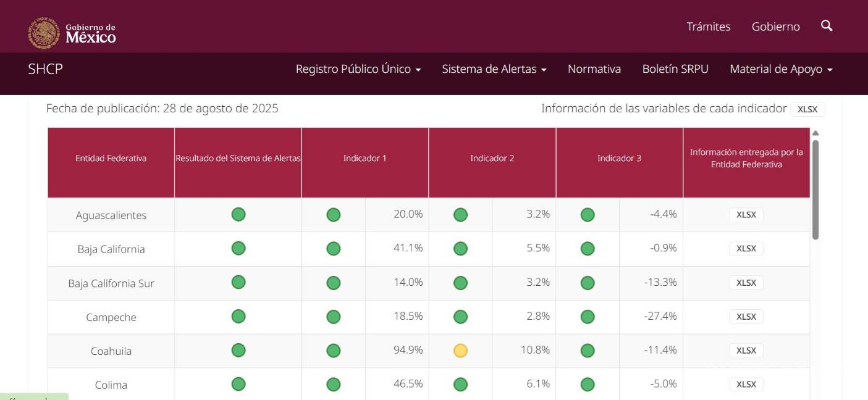Image resolution: width=868 pixels, height=400 pixels.
Task: Select Aguascalientes green alert result indicator
Action: point(238,215)
